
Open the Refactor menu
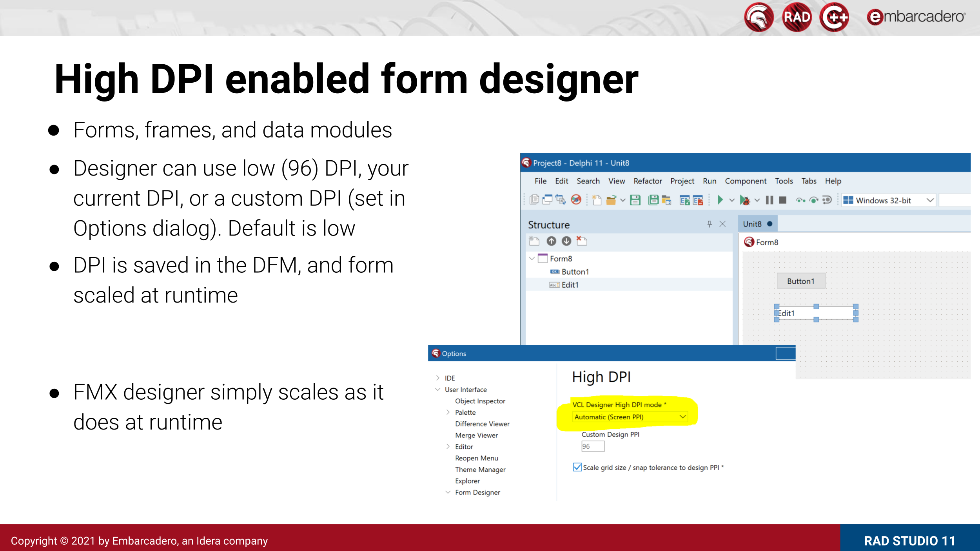(648, 181)
